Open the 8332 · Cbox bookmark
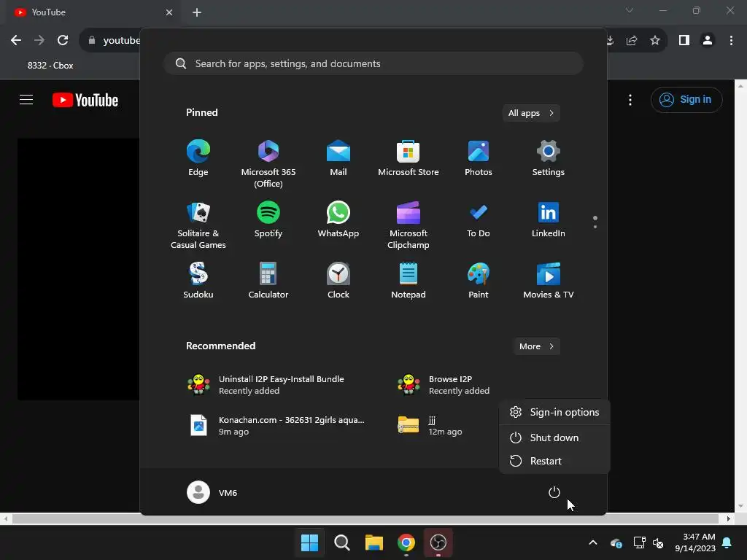 [50, 66]
